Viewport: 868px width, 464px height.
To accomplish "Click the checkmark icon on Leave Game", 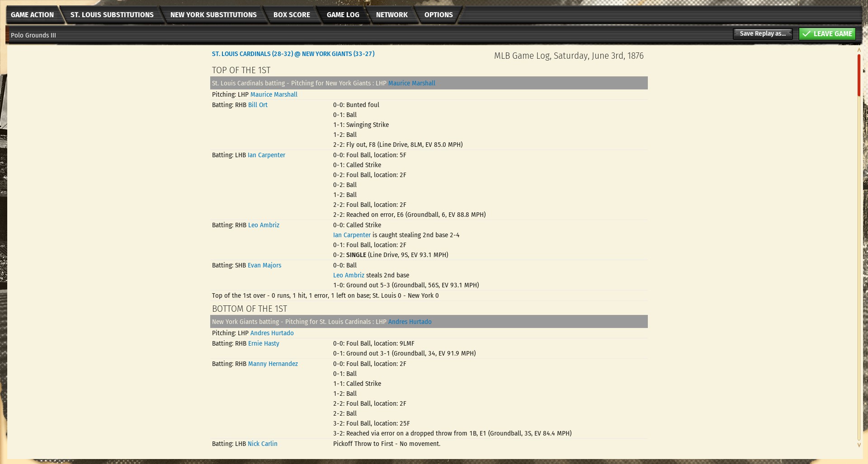I will tap(806, 34).
